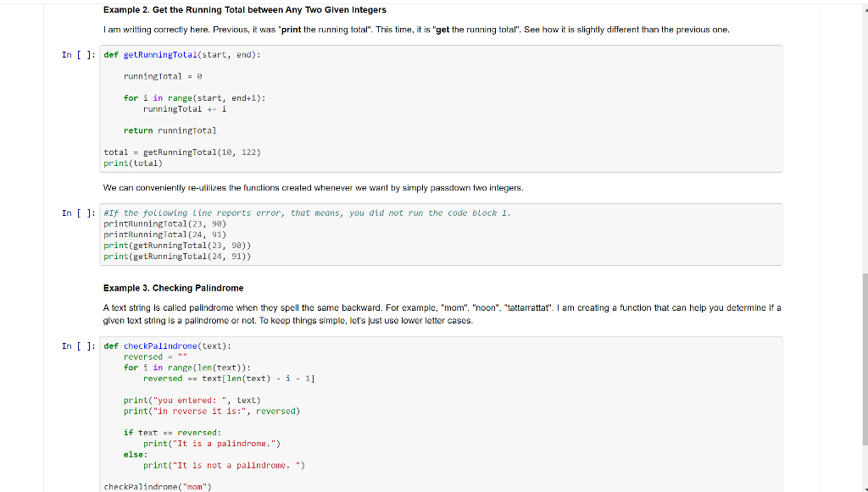Select the getRunningTotal function definition code cell
The height and width of the screenshot is (492, 868).
click(424, 110)
